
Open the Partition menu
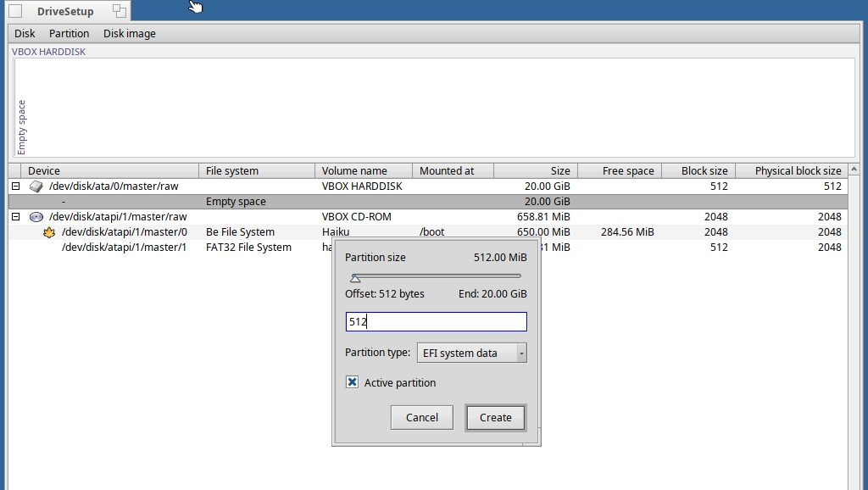click(69, 34)
